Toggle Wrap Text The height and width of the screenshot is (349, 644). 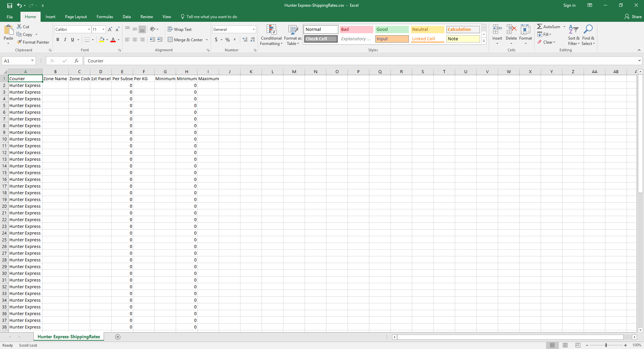point(179,29)
